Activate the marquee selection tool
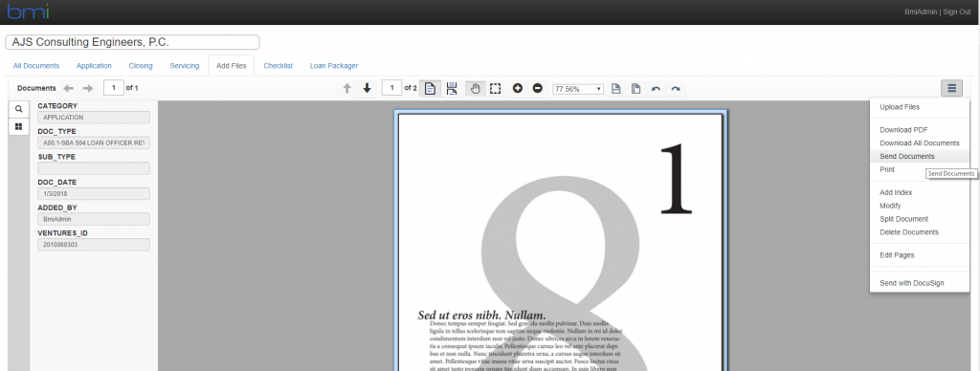The image size is (980, 371). [495, 89]
